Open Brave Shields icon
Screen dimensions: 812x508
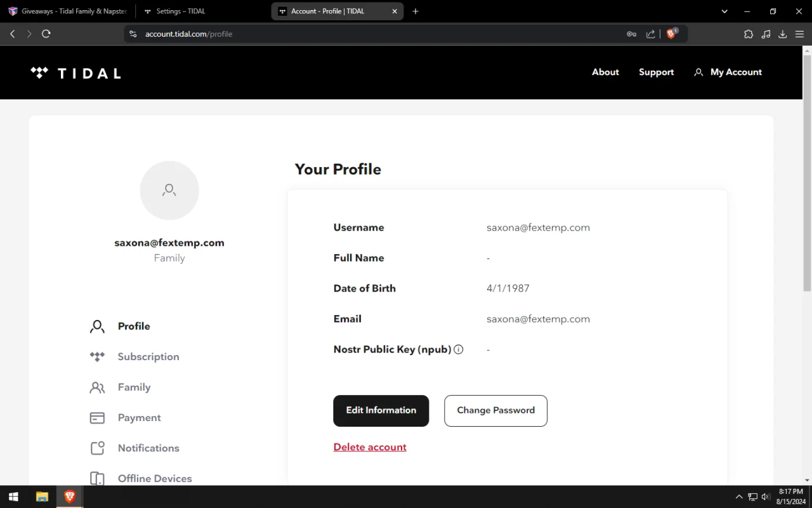672,34
